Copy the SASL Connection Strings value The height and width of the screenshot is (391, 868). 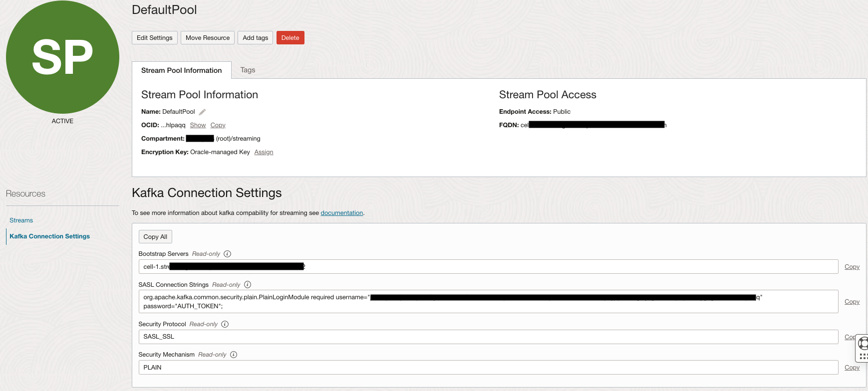tap(852, 302)
